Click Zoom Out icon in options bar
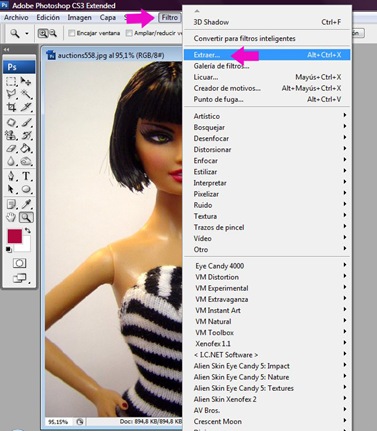The image size is (377, 431). click(x=53, y=33)
